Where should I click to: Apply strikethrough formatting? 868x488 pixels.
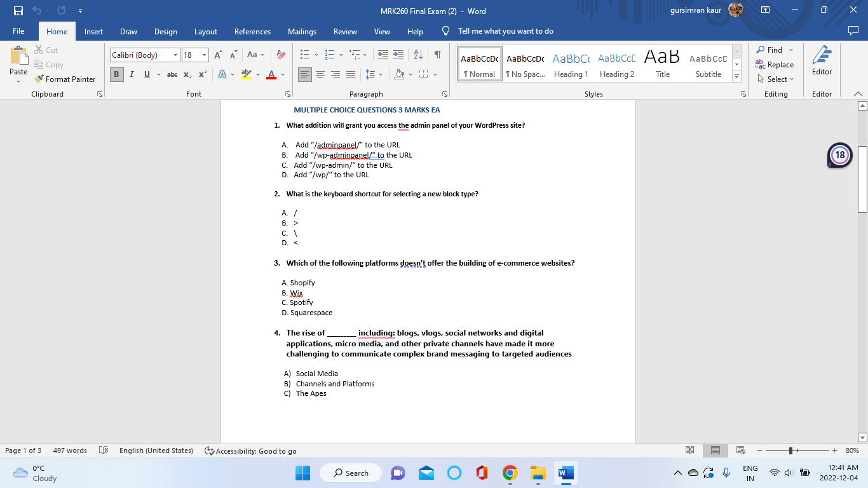pos(172,74)
